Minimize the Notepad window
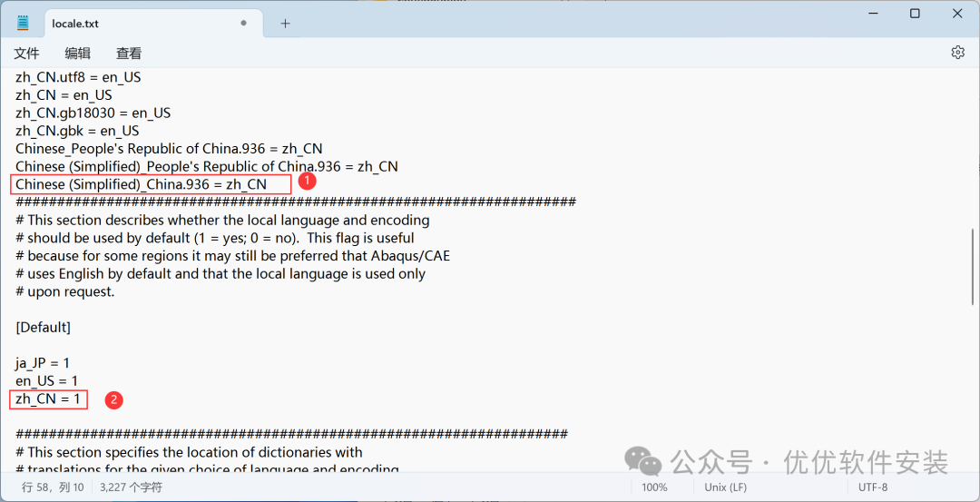The width and height of the screenshot is (980, 502). click(872, 14)
